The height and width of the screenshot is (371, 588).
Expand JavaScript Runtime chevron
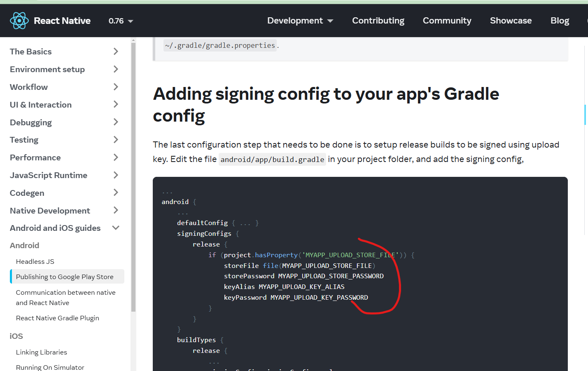pos(116,175)
